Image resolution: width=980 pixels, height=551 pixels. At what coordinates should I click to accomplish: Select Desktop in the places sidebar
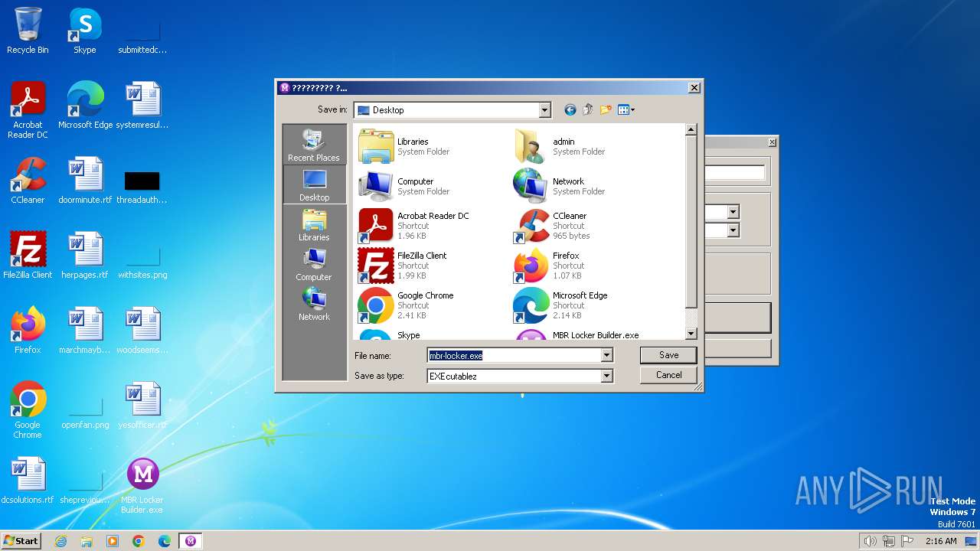click(x=314, y=185)
